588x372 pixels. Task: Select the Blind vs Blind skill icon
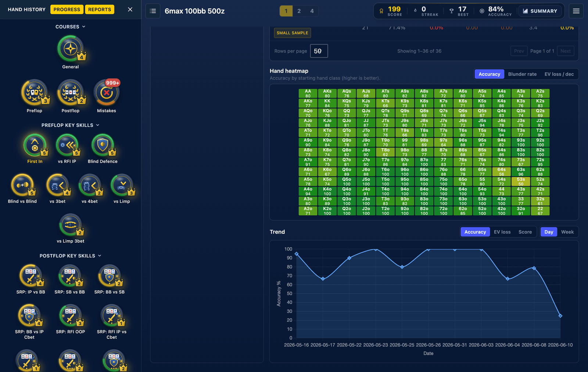pos(22,185)
